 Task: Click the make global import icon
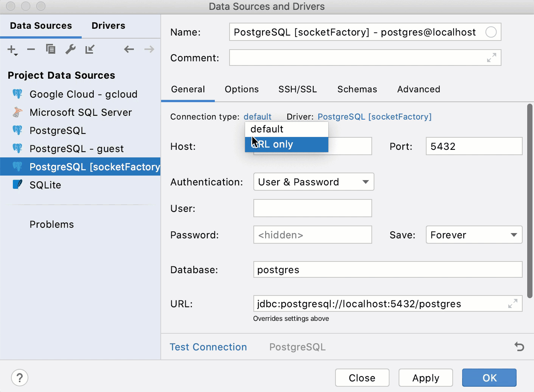click(90, 49)
